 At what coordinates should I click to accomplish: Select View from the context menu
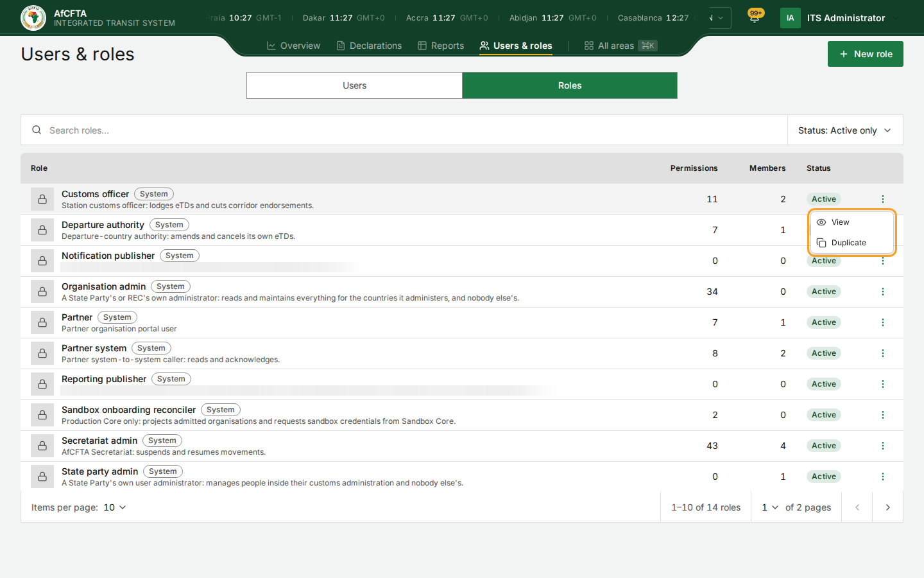[852, 222]
